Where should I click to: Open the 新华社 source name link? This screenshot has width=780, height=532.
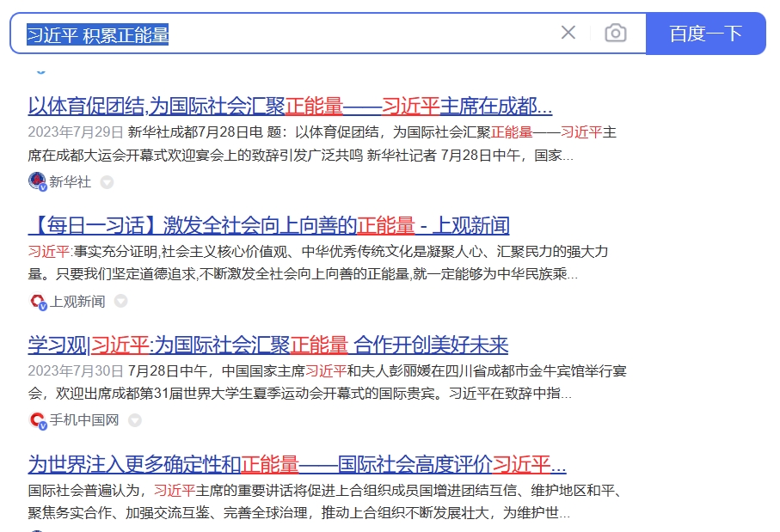(71, 182)
